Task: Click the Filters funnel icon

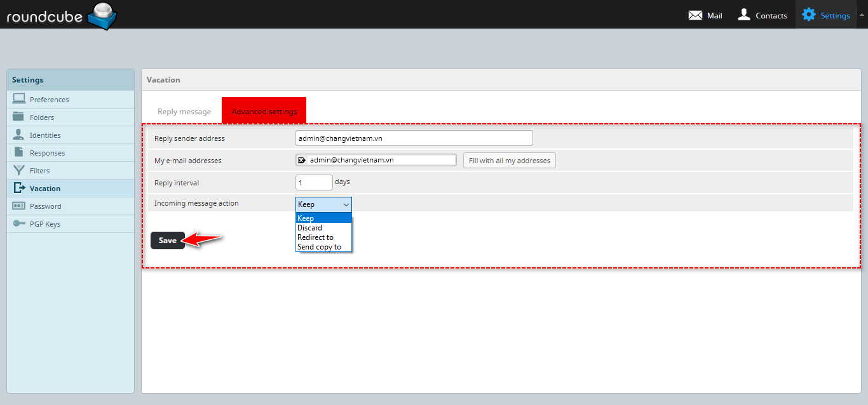Action: (x=19, y=170)
